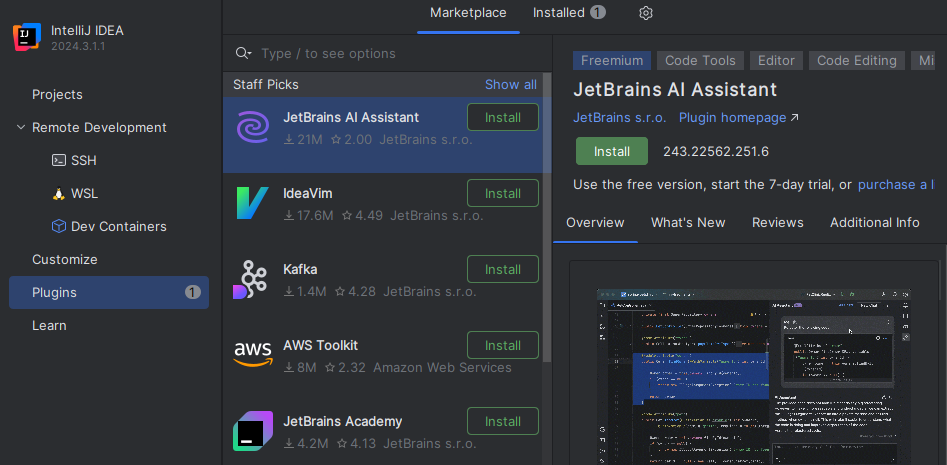Viewport: 947px width, 465px height.
Task: Open the Plugins section
Action: [109, 293]
